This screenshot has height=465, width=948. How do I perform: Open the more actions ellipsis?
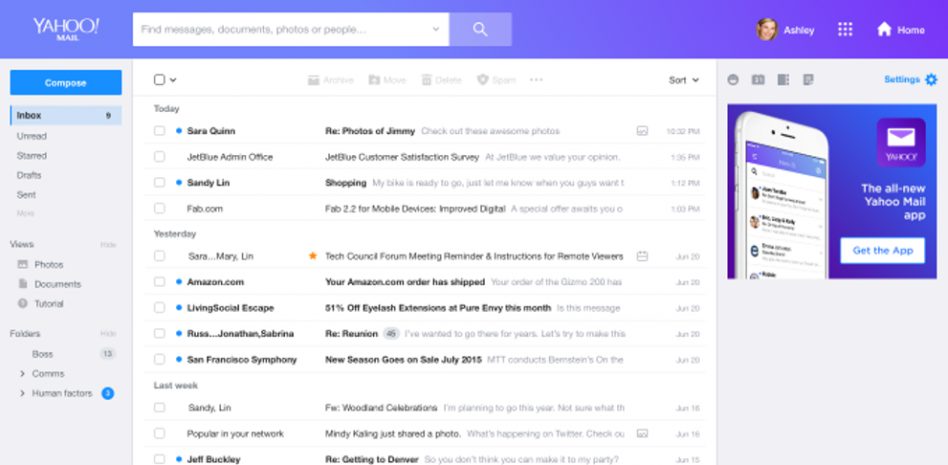point(536,80)
